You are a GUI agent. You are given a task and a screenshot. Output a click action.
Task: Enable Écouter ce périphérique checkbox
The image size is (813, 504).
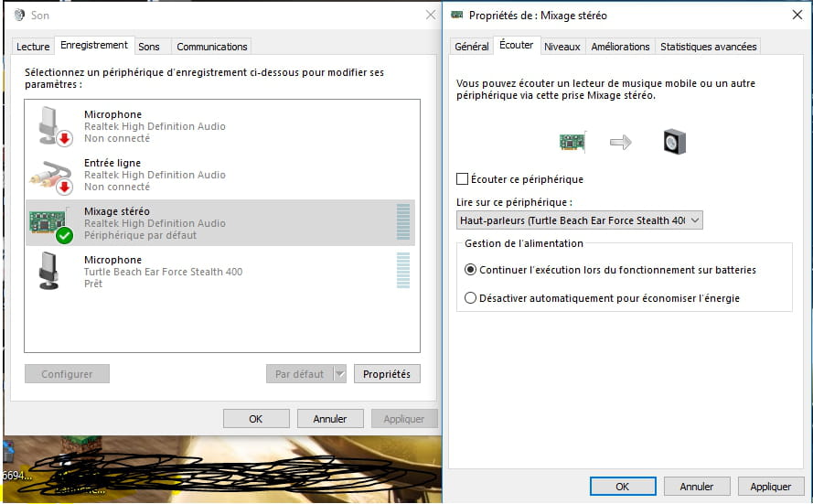(x=462, y=179)
